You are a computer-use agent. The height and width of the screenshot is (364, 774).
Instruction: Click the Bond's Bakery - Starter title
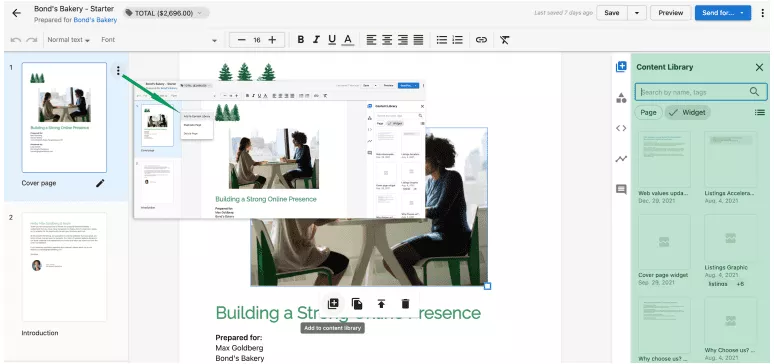pos(74,9)
